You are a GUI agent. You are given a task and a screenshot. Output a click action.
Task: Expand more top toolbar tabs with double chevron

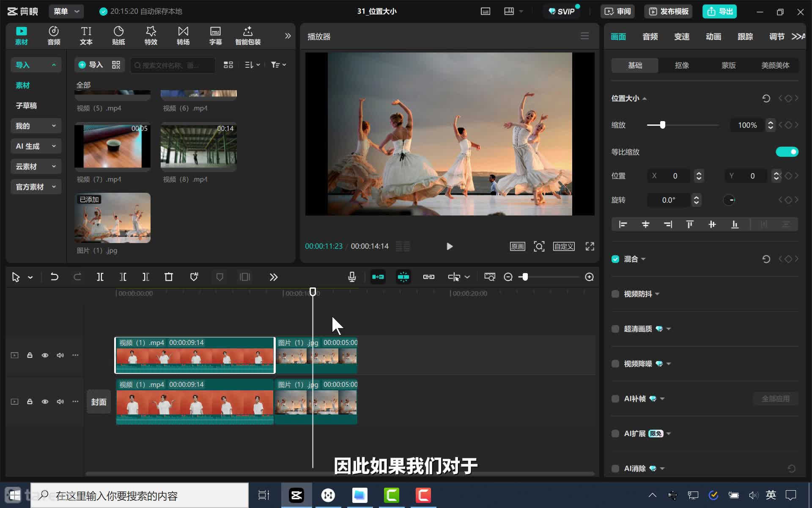288,36
